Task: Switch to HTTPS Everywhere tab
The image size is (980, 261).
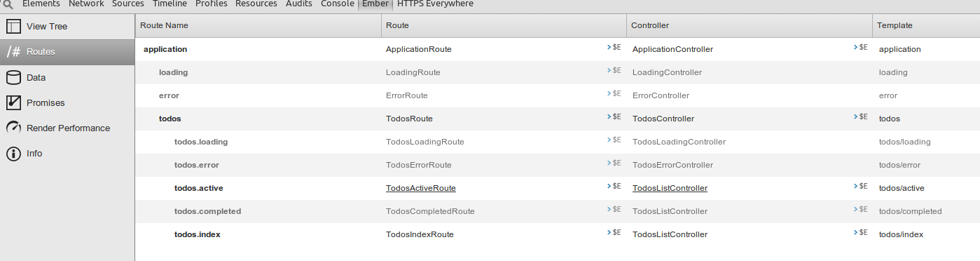Action: point(435,4)
